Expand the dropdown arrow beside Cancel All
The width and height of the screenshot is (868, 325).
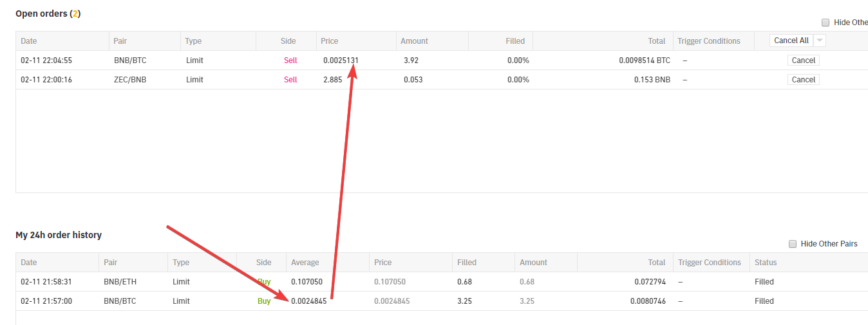tap(820, 41)
